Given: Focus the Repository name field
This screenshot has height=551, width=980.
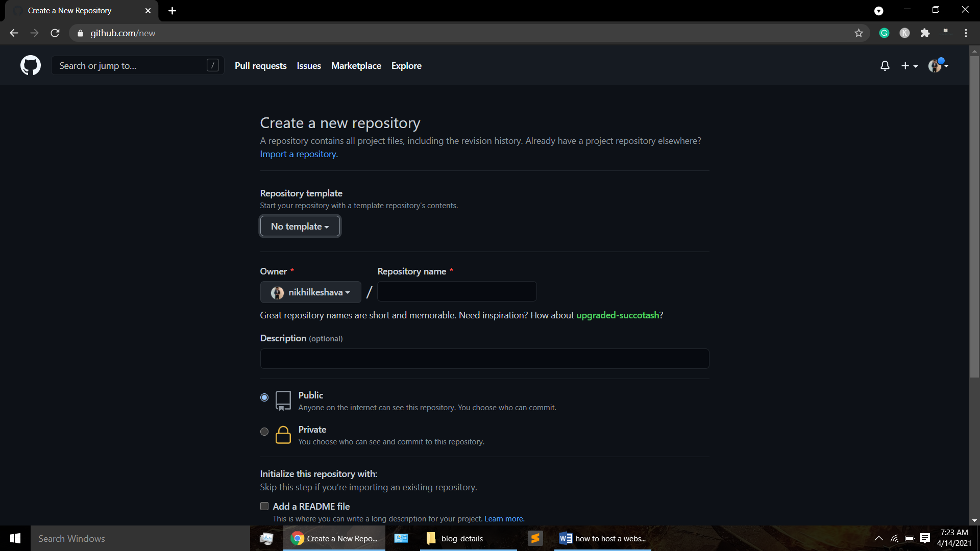Looking at the screenshot, I should click(457, 291).
